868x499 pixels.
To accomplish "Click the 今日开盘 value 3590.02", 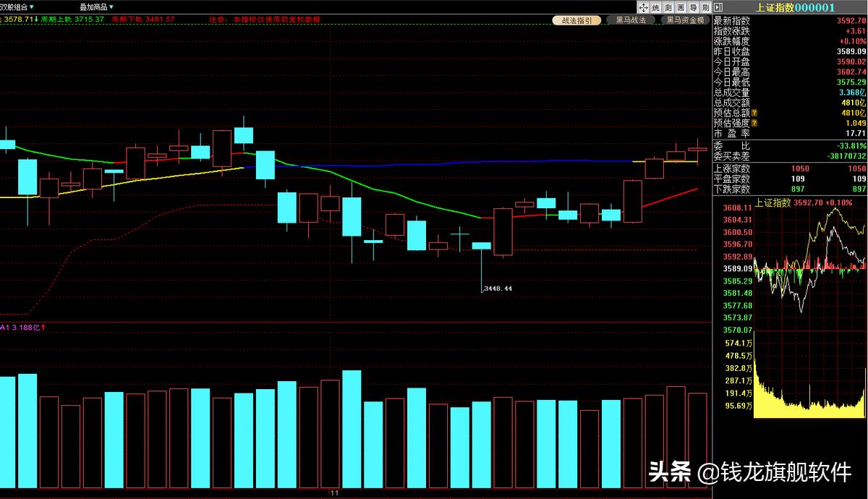I will (851, 62).
